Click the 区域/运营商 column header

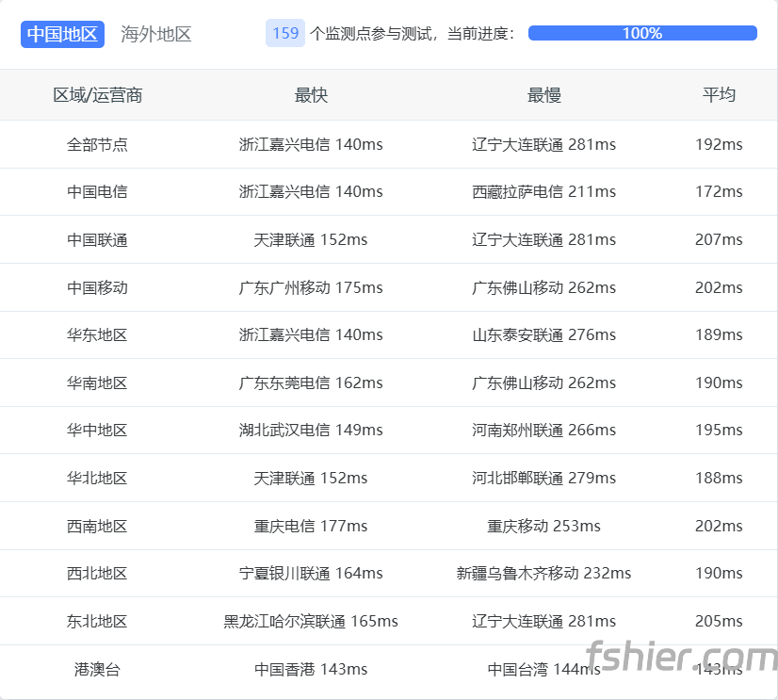click(97, 95)
